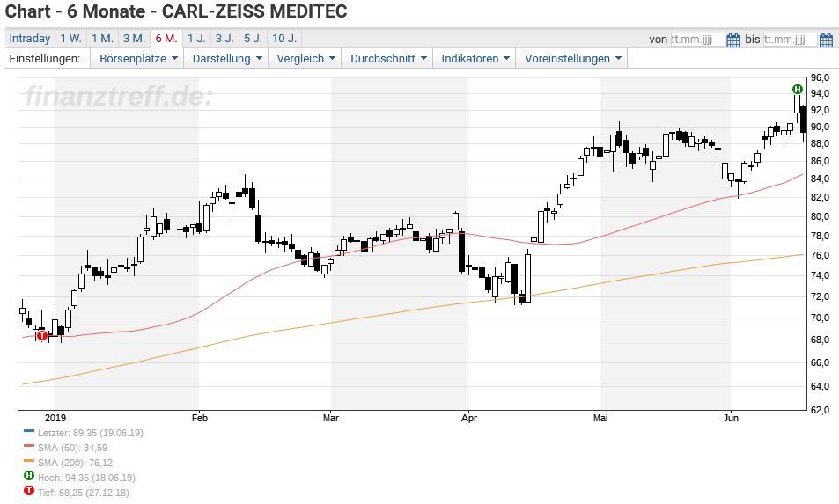Click the red SMA (50) legend swatch
Image resolution: width=839 pixels, height=504 pixels.
click(x=29, y=446)
